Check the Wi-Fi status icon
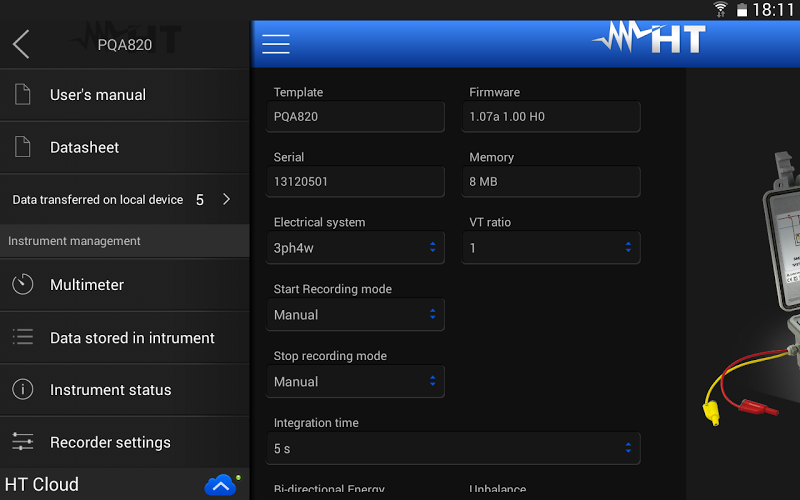The image size is (800, 500). 720,9
